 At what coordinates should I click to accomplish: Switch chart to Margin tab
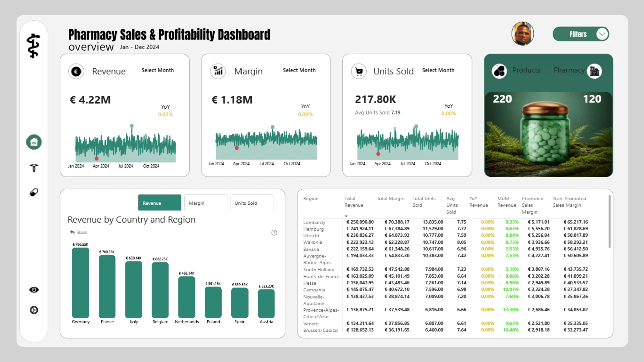(206, 203)
